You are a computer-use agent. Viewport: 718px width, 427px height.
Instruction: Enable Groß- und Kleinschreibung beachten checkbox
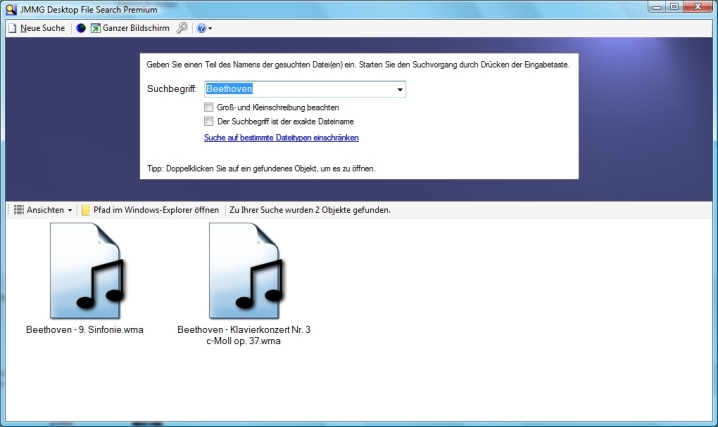(209, 107)
